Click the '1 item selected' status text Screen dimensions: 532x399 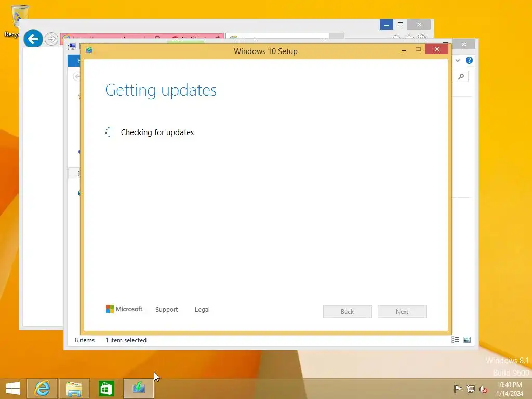(126, 340)
